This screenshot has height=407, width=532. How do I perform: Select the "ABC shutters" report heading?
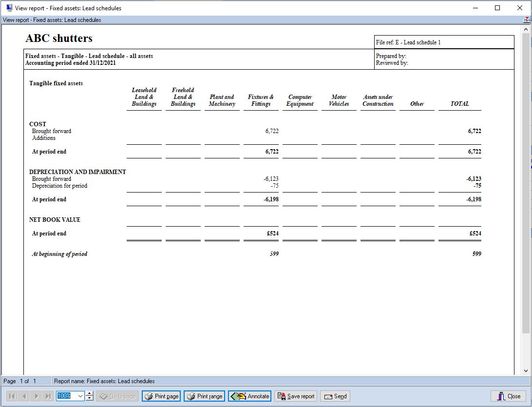click(59, 39)
